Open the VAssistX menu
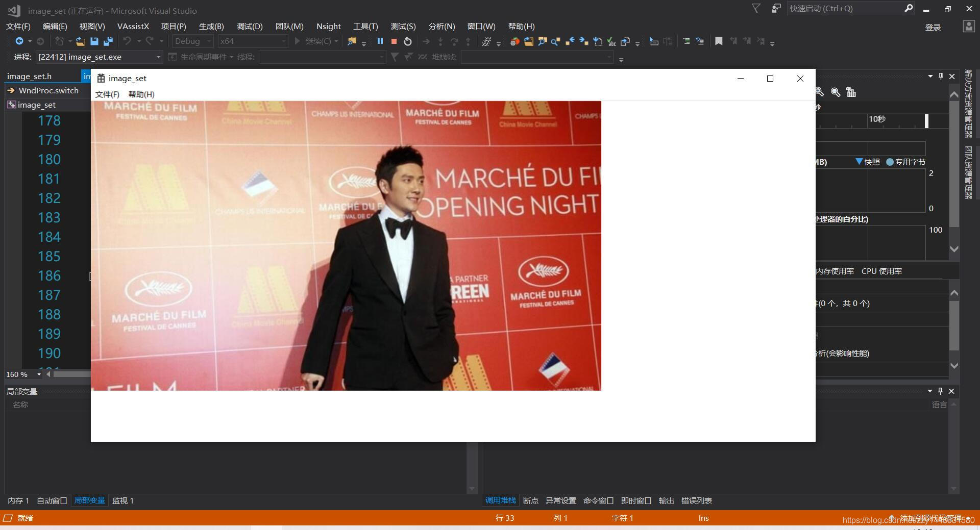Image resolution: width=980 pixels, height=530 pixels. pos(133,26)
